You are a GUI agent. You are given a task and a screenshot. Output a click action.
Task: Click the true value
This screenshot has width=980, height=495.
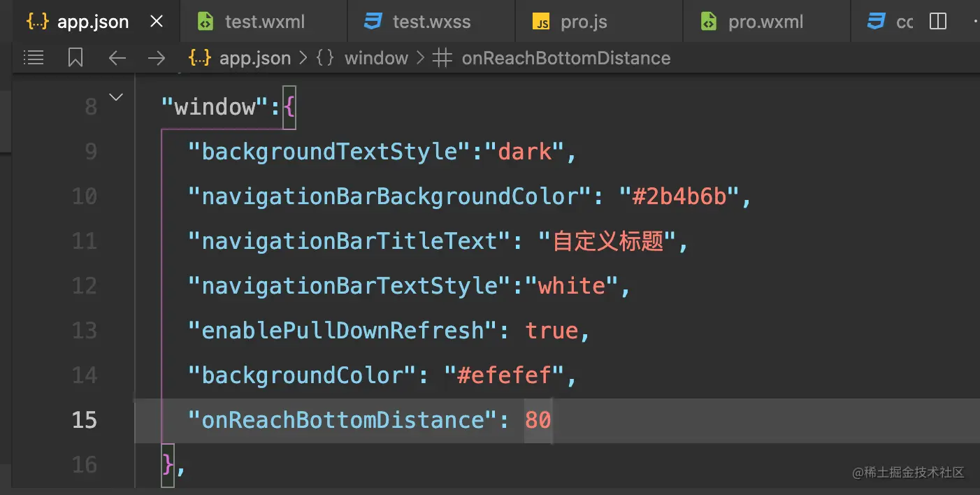[552, 331]
